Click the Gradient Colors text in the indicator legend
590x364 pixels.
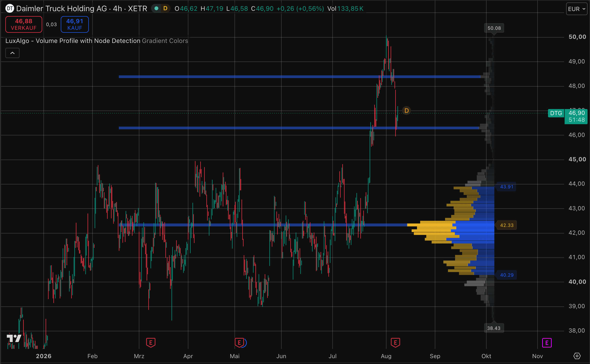pos(165,41)
